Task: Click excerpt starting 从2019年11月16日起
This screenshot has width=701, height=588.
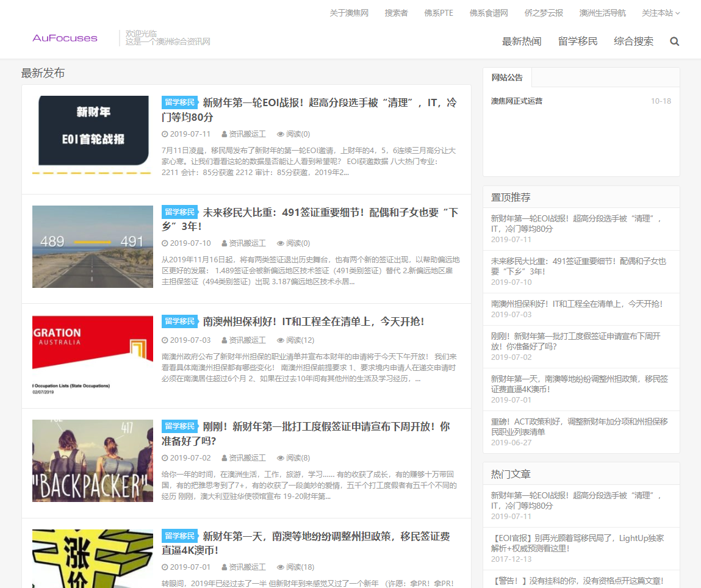Action: tap(311, 271)
